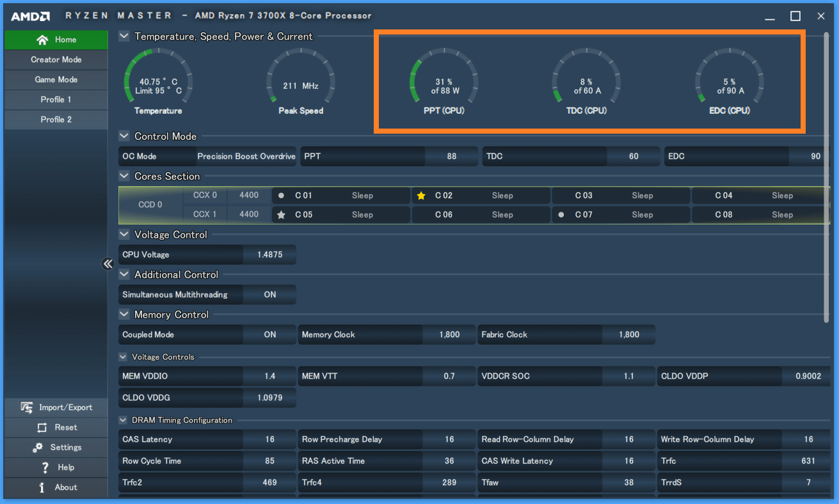This screenshot has height=504, width=839.
Task: Click the Memory Clock 1,800 field
Action: tap(449, 335)
